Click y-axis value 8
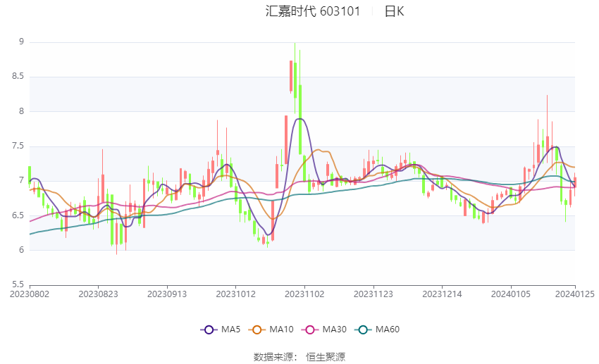Screen dimensions: 599x364 point(21,111)
